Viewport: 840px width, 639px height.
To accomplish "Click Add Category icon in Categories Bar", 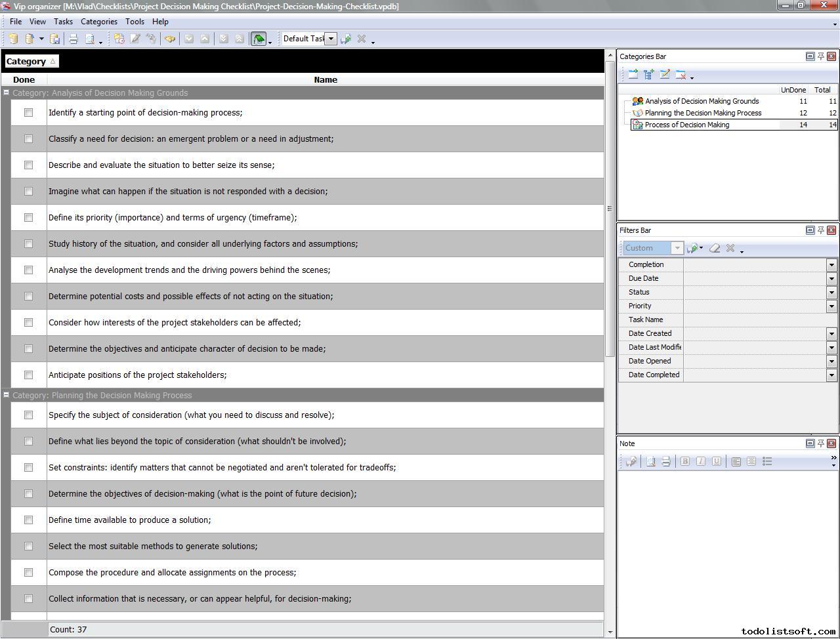I will (x=633, y=75).
